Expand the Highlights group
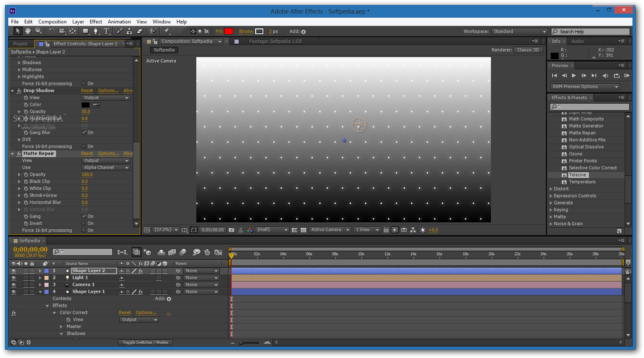This screenshot has height=358, width=644. (x=19, y=77)
